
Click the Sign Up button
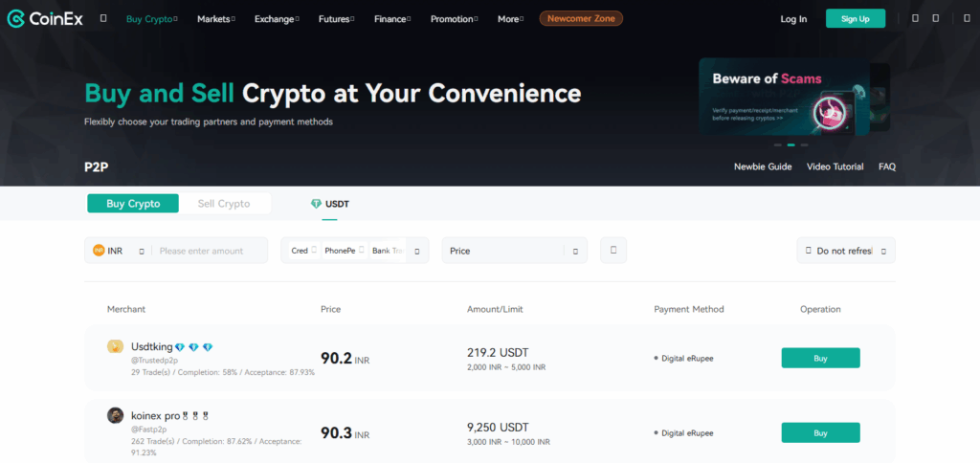(856, 19)
